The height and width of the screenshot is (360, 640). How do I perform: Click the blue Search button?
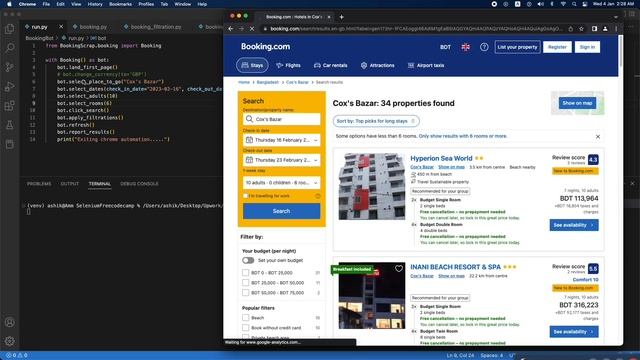[281, 211]
